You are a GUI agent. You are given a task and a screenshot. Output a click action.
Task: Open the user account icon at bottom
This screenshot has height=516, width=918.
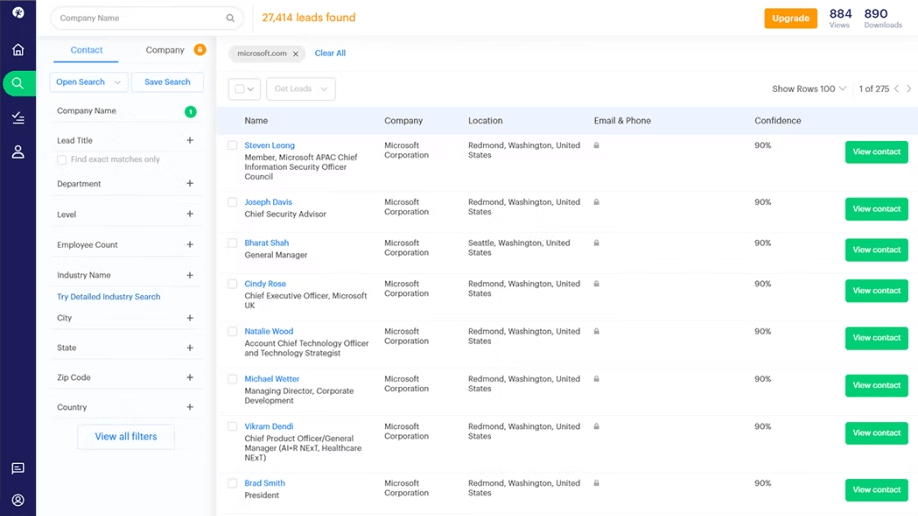click(x=18, y=500)
